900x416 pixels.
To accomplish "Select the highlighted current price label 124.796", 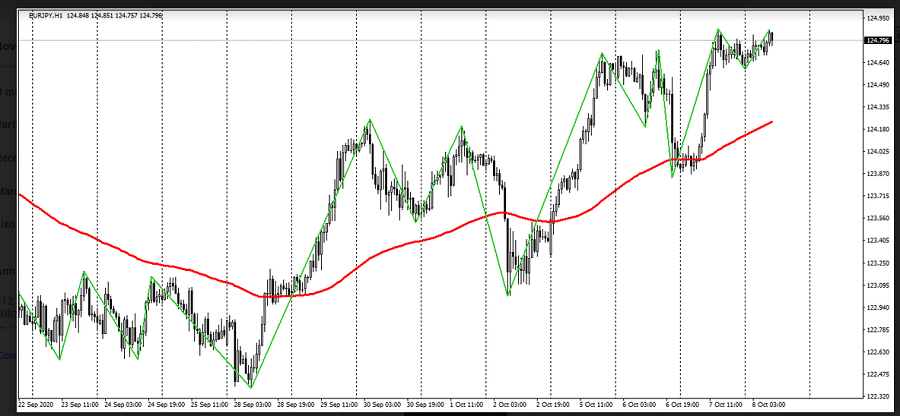I will click(878, 40).
